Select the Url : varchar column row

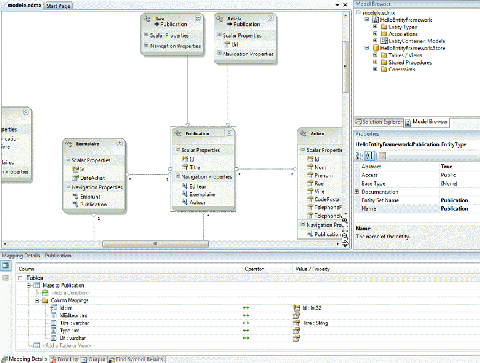pos(248,338)
